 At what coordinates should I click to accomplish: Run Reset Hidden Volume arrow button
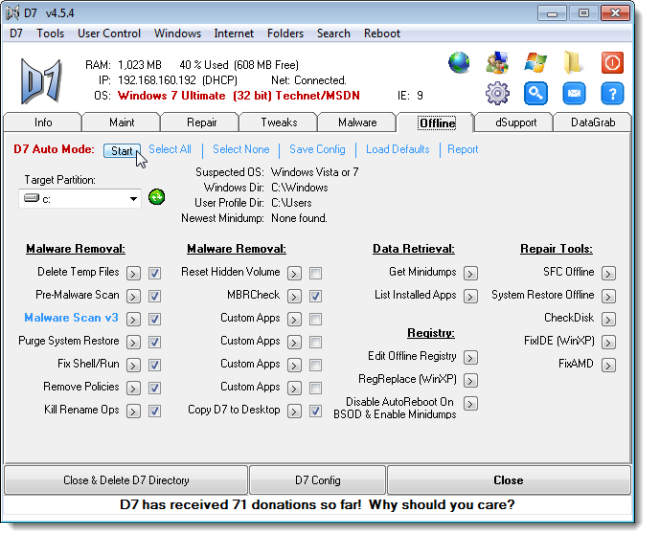coord(294,274)
